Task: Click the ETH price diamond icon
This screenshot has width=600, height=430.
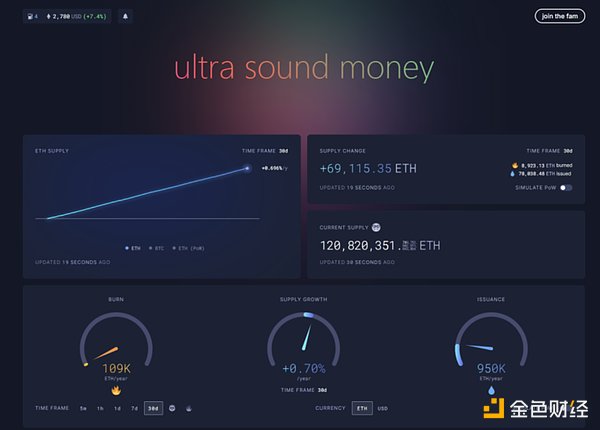Action: (x=48, y=16)
